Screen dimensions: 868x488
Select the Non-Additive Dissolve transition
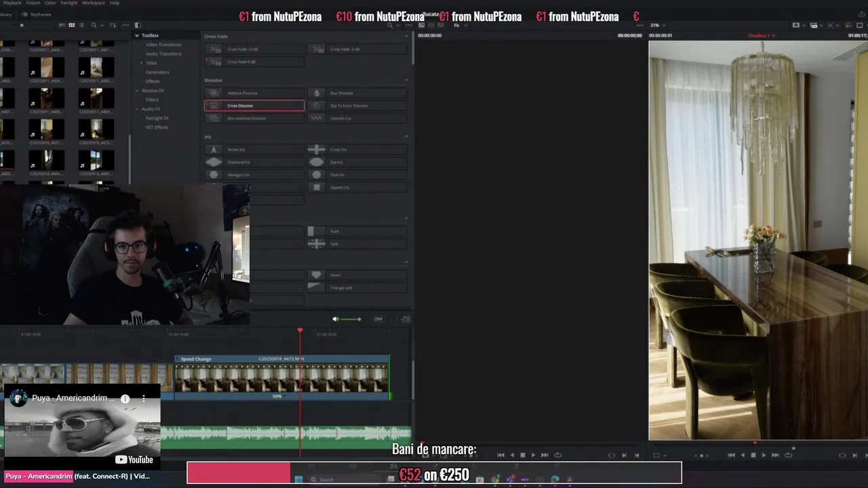click(x=254, y=118)
